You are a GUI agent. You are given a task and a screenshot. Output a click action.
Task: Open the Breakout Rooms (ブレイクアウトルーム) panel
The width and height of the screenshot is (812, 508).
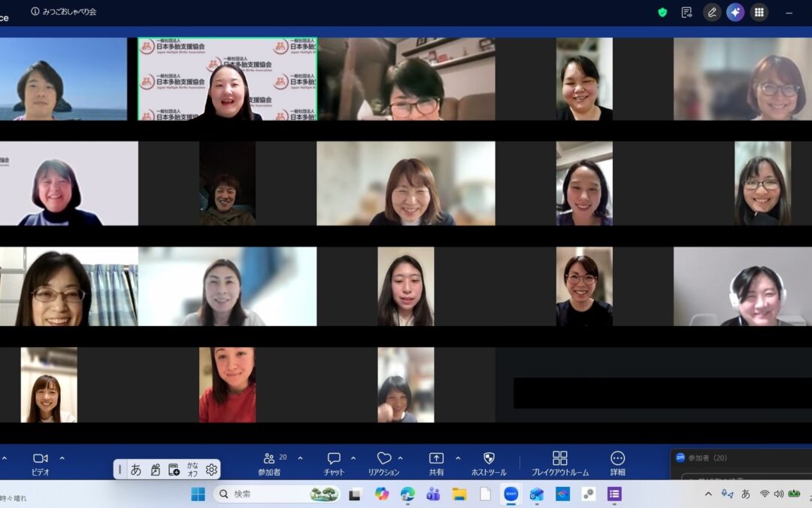coord(559,463)
